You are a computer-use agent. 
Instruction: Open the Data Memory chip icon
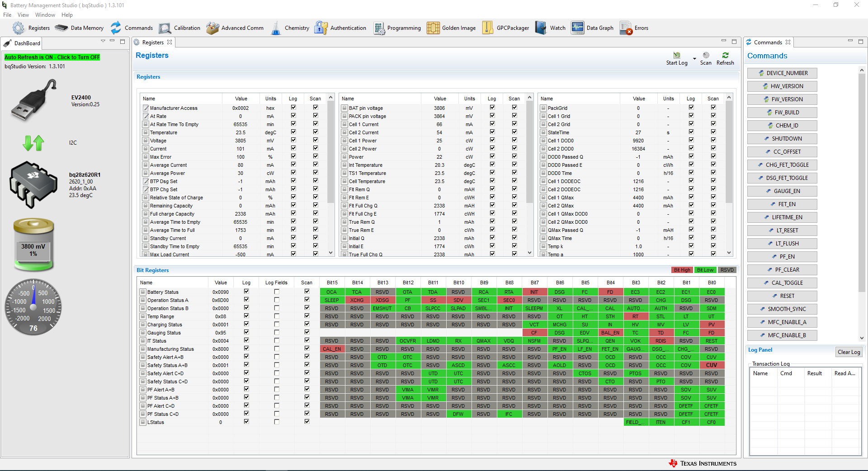coord(61,28)
